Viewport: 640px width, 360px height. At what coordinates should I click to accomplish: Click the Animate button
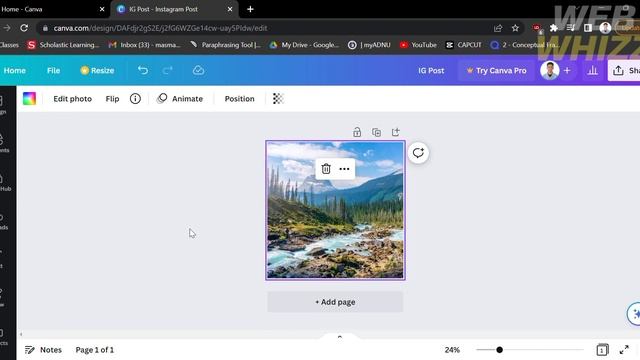click(180, 99)
